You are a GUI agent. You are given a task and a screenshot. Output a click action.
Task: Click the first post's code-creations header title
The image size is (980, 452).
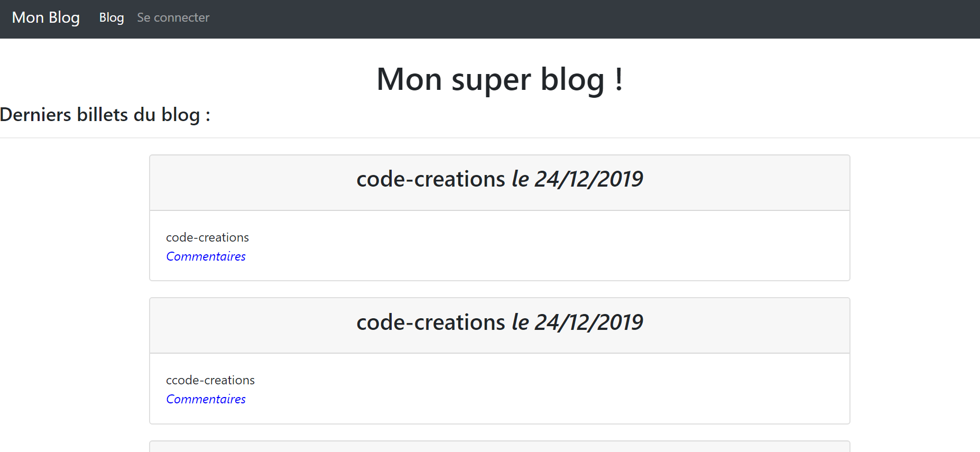click(x=430, y=179)
